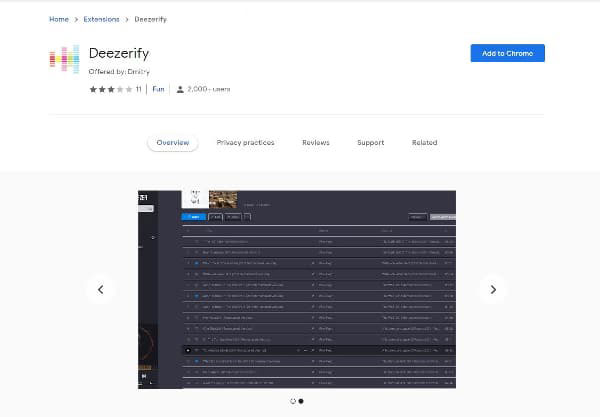
Task: Add Deezerify with Add to Chrome button
Action: tap(507, 53)
